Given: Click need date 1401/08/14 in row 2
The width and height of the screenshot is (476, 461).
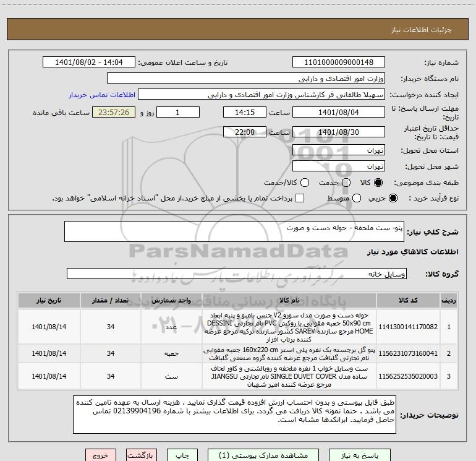Looking at the screenshot, I should pos(49,354).
